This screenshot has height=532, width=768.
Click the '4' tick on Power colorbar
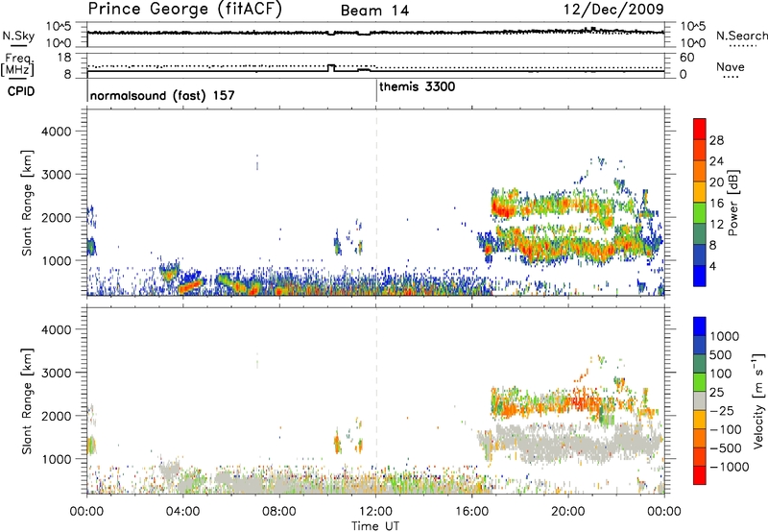[x=713, y=266]
